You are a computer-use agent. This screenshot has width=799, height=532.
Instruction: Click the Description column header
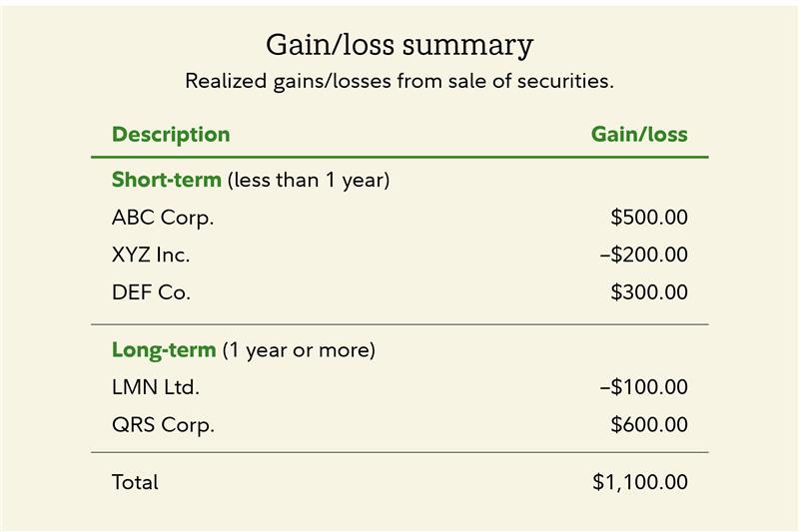171,135
